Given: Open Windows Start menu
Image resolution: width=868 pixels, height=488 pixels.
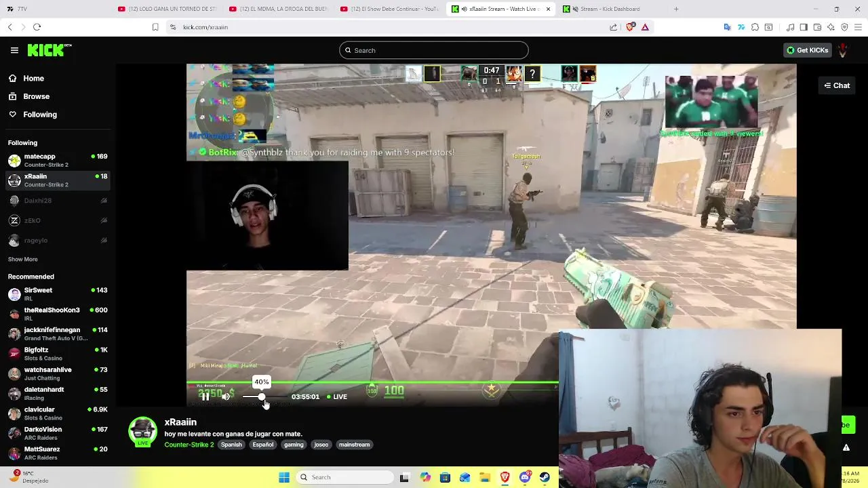Looking at the screenshot, I should point(284,477).
